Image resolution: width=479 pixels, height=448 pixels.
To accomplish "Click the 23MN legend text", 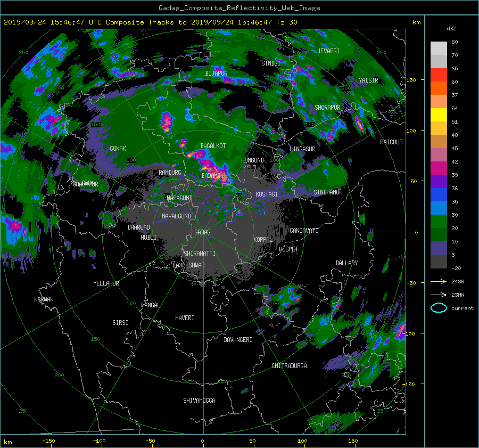I will [x=458, y=295].
